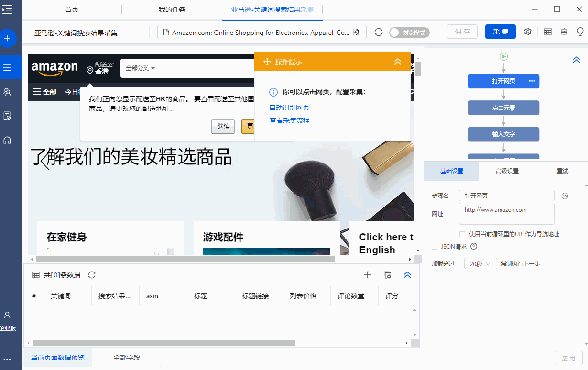Toggle the 浏览模式 browse mode switch
The height and width of the screenshot is (370, 588).
409,33
